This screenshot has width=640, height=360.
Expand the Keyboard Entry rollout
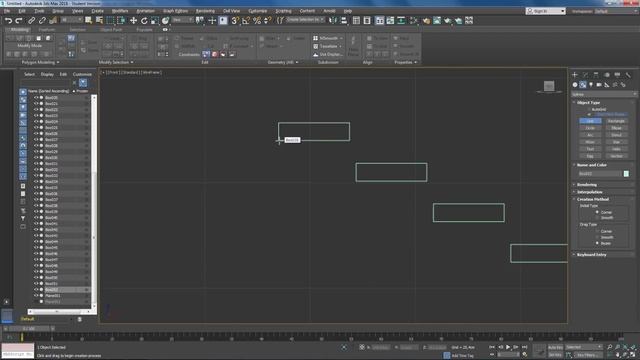[591, 254]
